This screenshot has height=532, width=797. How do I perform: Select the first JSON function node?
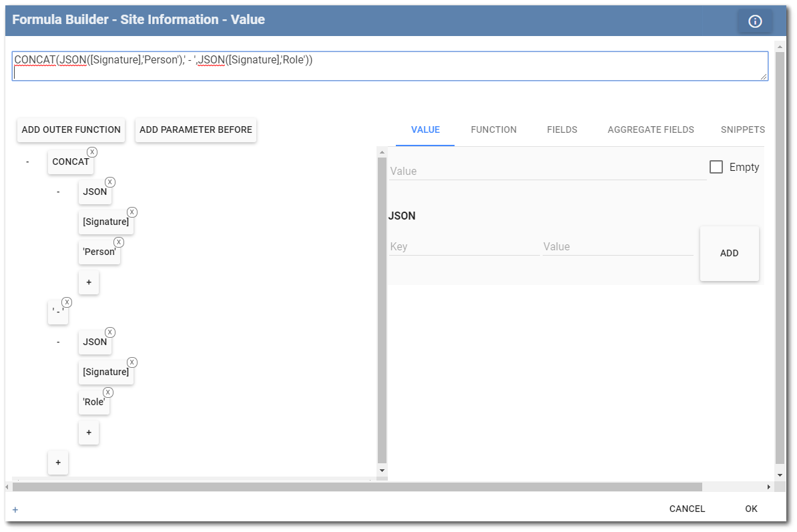tap(95, 192)
